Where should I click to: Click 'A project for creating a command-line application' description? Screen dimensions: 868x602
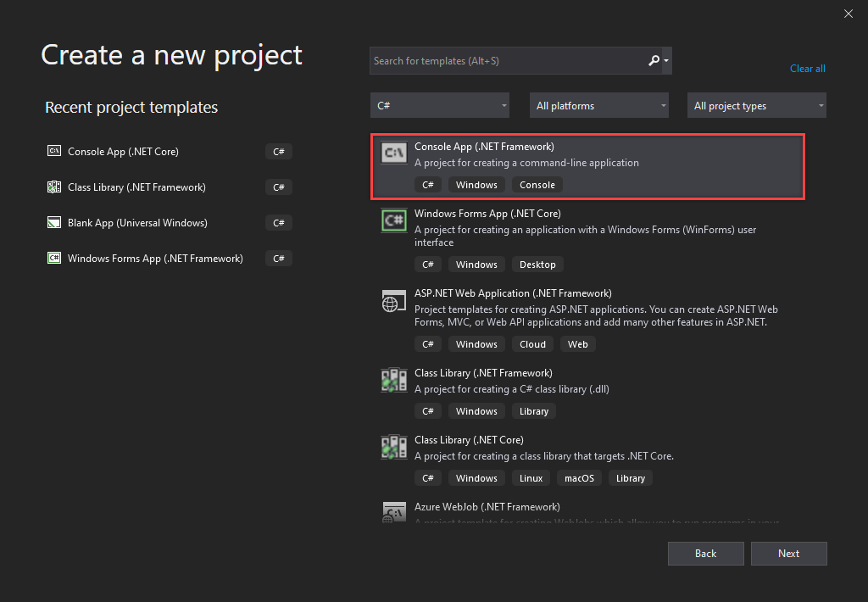(x=526, y=163)
